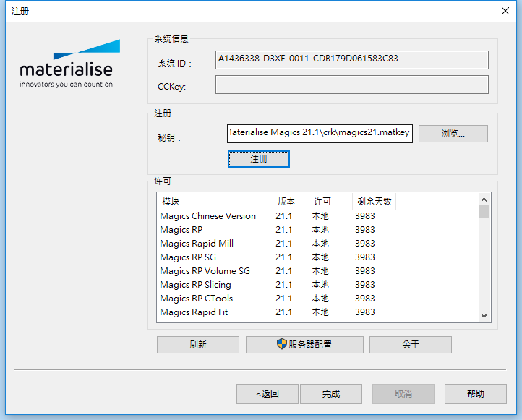
Task: Open 服务器配置 server configuration
Action: point(304,345)
